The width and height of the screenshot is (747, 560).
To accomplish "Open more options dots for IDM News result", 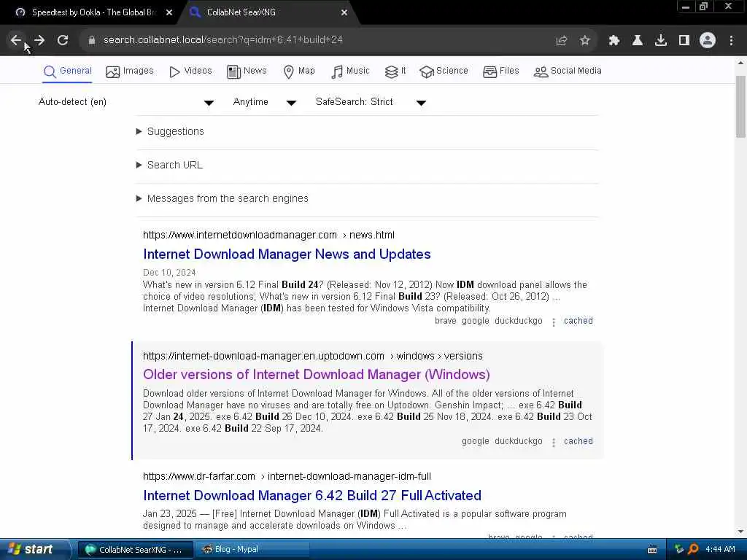I will 554,322.
